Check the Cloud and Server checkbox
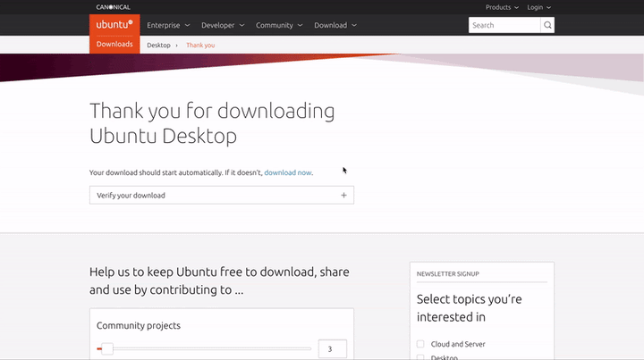The image size is (644, 360). 420,344
